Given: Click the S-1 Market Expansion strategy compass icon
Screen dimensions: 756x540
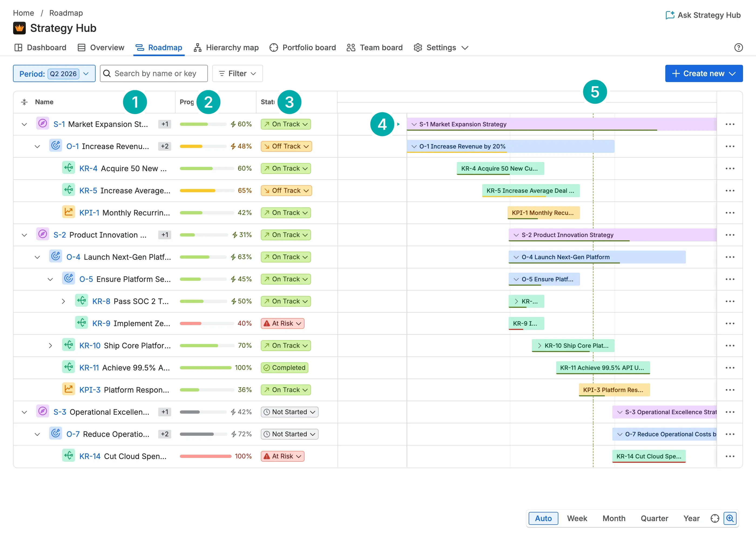Looking at the screenshot, I should point(43,124).
